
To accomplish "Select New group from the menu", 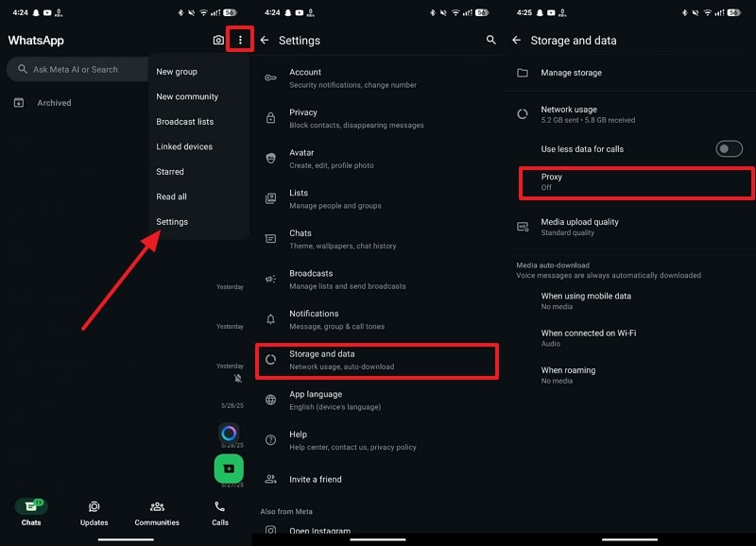I will (177, 72).
